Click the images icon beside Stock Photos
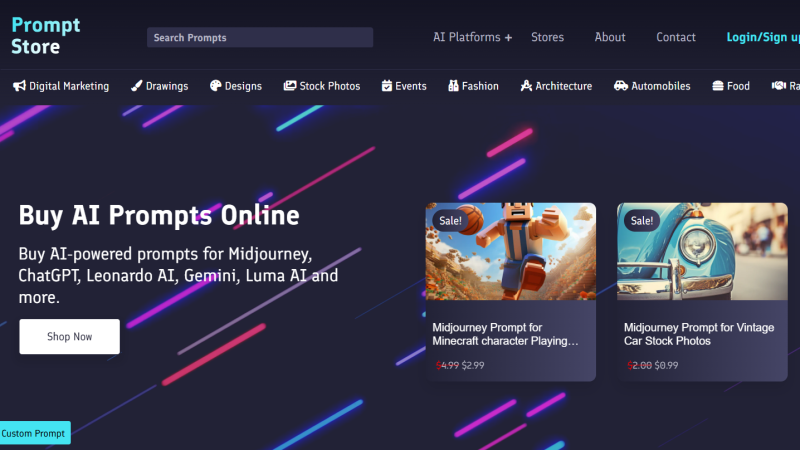This screenshot has width=800, height=450. coord(290,86)
